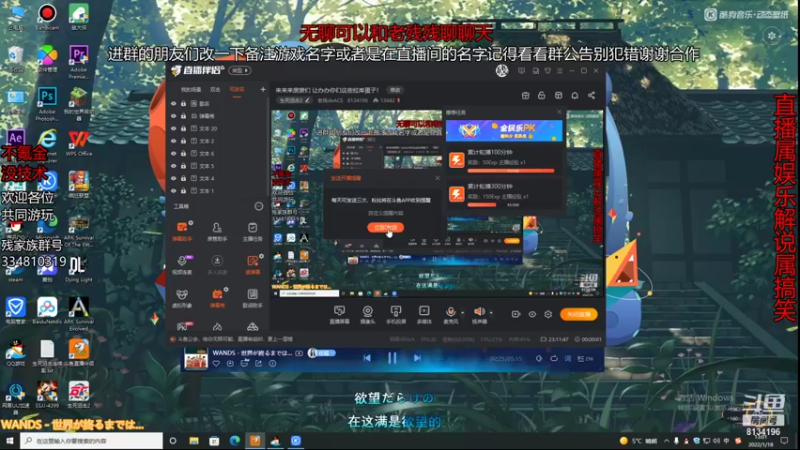Open File Explorer from the taskbar
800x450 pixels.
[194, 441]
